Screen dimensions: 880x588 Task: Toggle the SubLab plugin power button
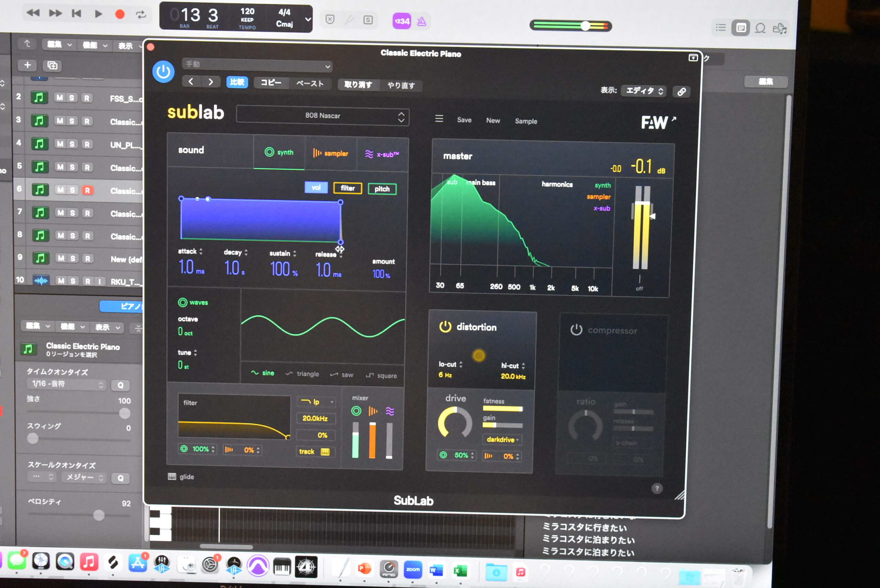(x=163, y=71)
